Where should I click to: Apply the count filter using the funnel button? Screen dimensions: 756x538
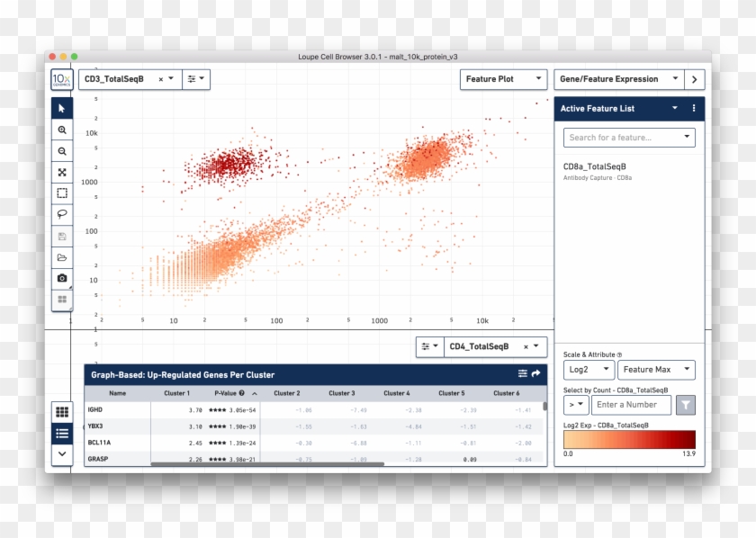685,405
